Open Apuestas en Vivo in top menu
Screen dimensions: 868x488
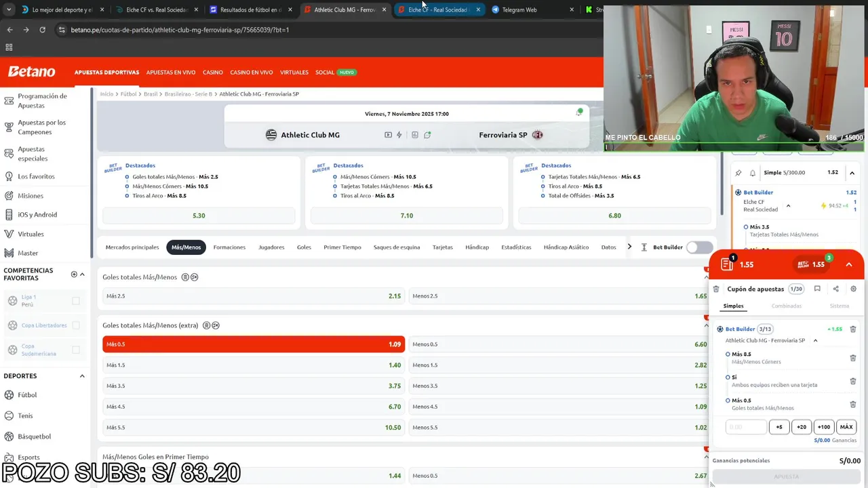pyautogui.click(x=171, y=73)
